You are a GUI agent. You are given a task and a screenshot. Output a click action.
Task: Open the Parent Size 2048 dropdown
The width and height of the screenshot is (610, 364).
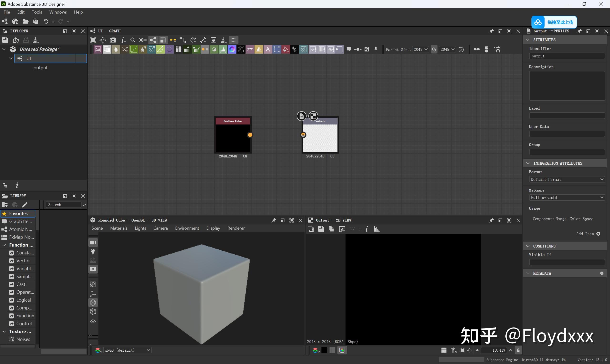(421, 49)
